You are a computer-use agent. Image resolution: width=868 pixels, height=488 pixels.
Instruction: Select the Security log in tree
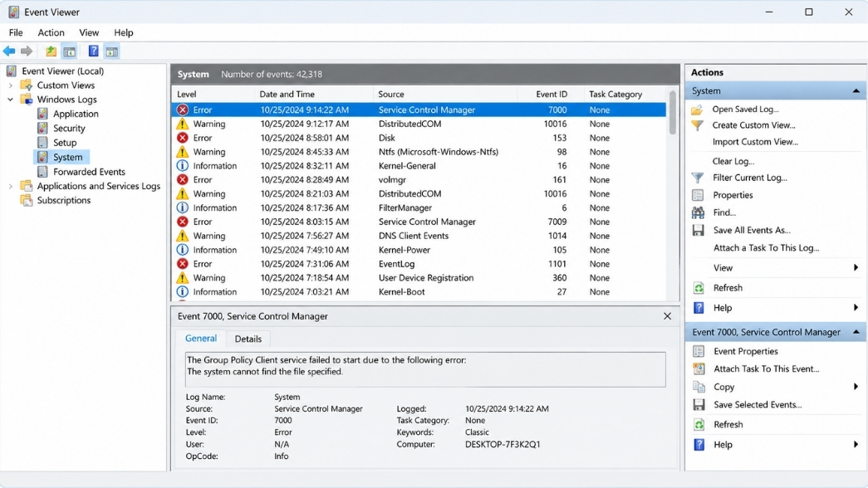[69, 129]
